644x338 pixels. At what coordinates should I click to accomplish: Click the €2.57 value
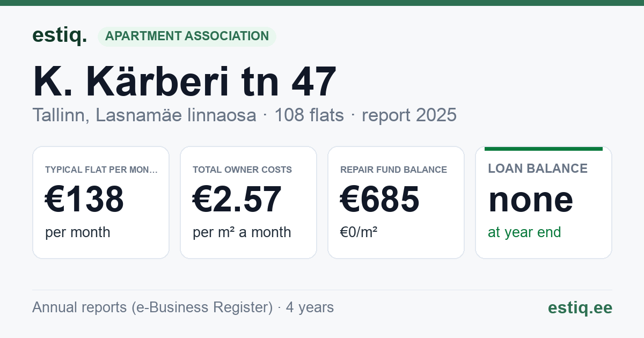237,199
